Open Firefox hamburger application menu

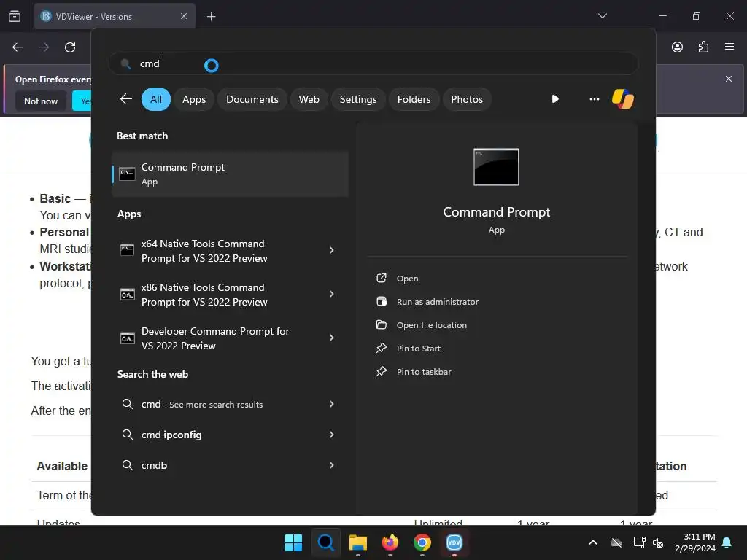click(729, 47)
